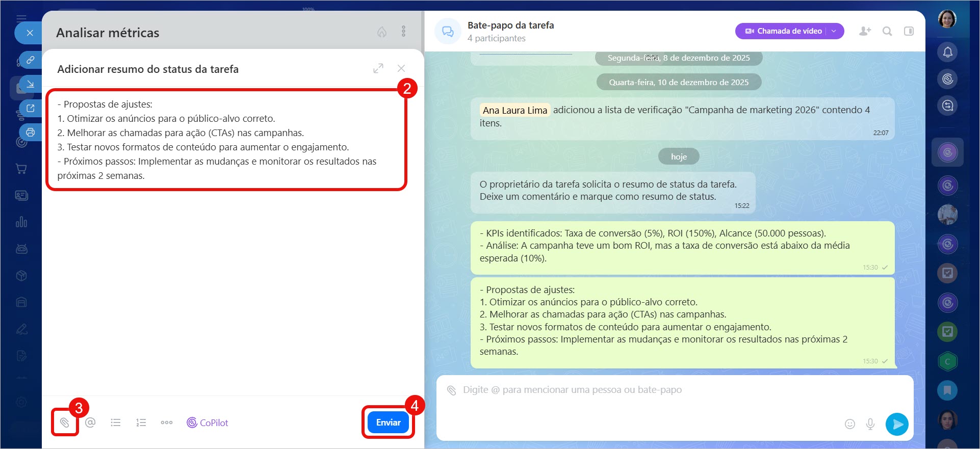Record a voice message with microphone
The image size is (980, 449).
click(x=870, y=424)
